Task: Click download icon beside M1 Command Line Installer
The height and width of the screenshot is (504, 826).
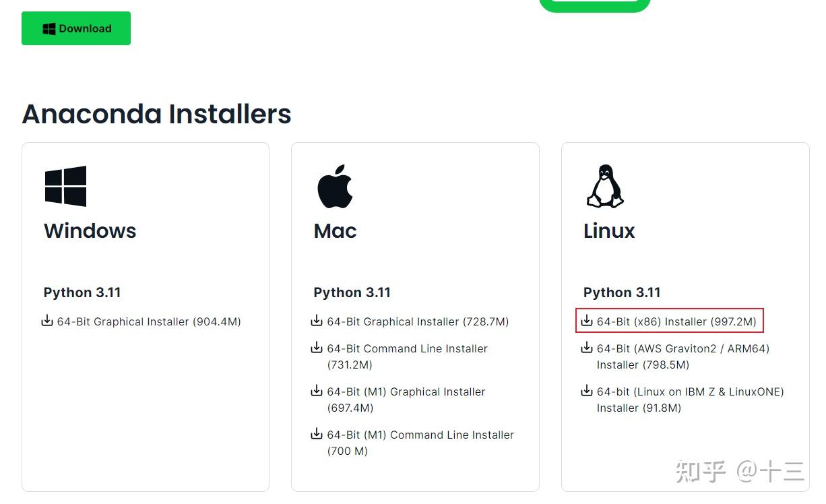Action: pyautogui.click(x=317, y=435)
